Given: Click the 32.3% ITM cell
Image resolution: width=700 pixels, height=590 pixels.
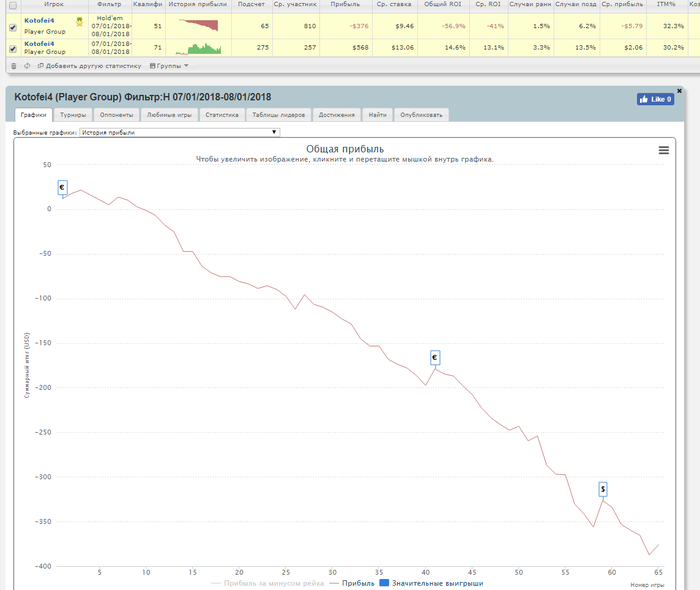Looking at the screenshot, I should click(673, 26).
